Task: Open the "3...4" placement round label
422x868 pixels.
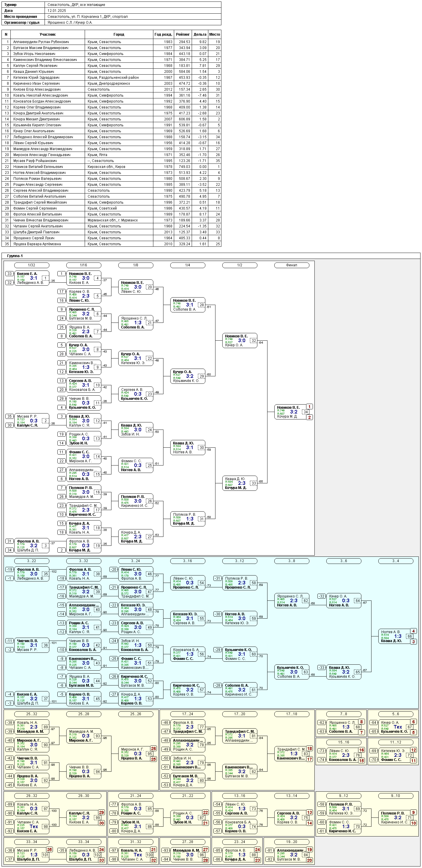Action: [395, 561]
